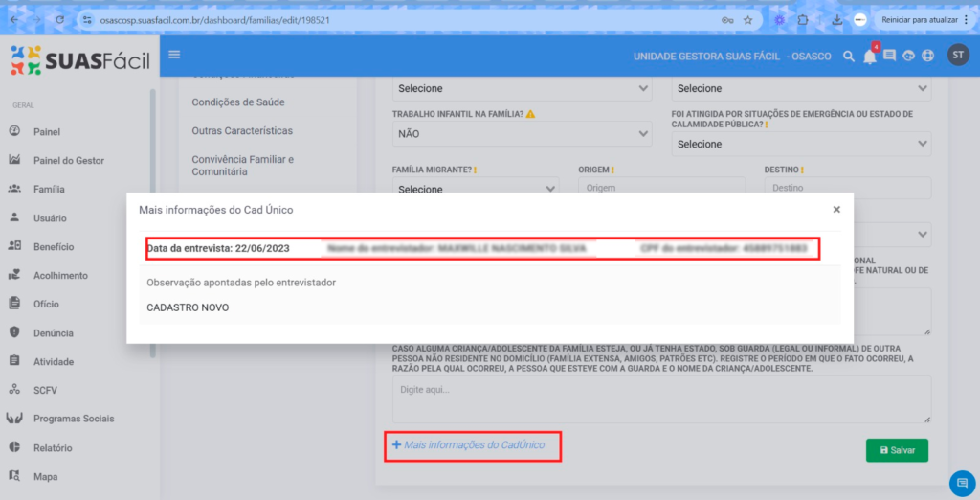The image size is (980, 500).
Task: Click the Denúncia shield icon
Action: click(14, 332)
